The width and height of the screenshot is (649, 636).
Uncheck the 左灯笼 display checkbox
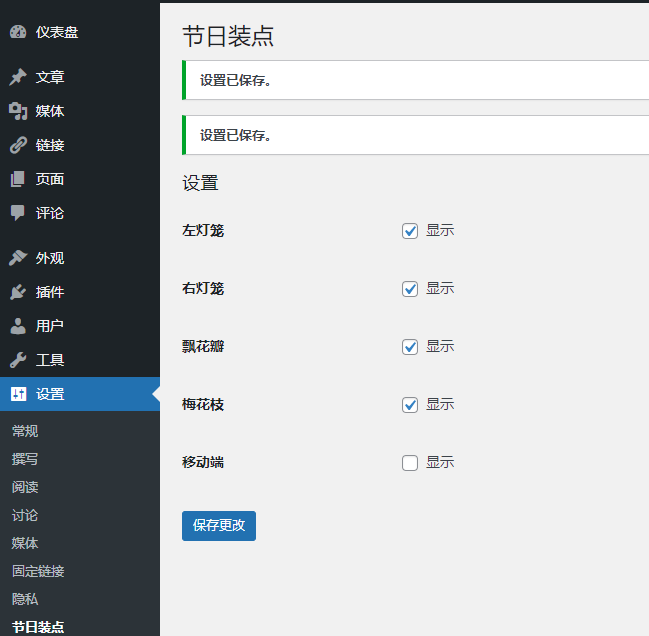tap(410, 231)
